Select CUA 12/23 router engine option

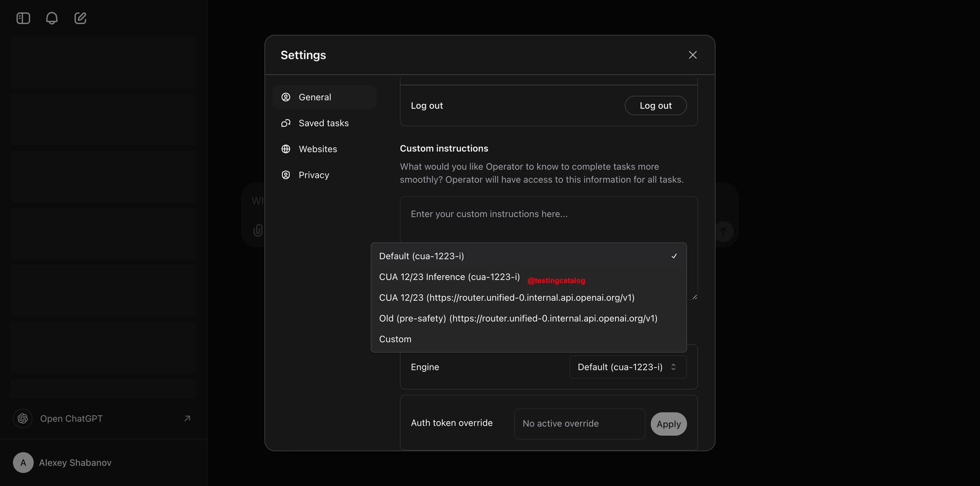click(529, 298)
